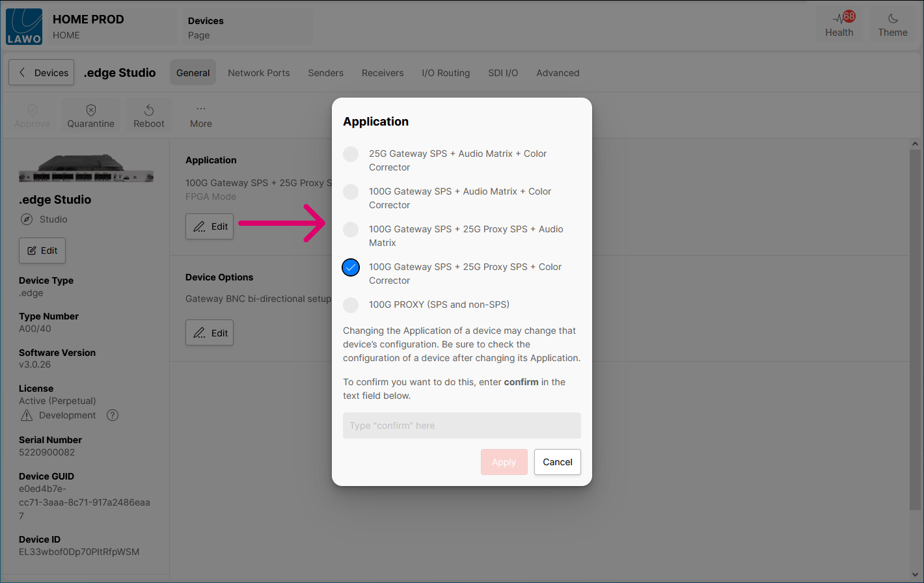Click the page scroll-up arrow

pyautogui.click(x=915, y=144)
